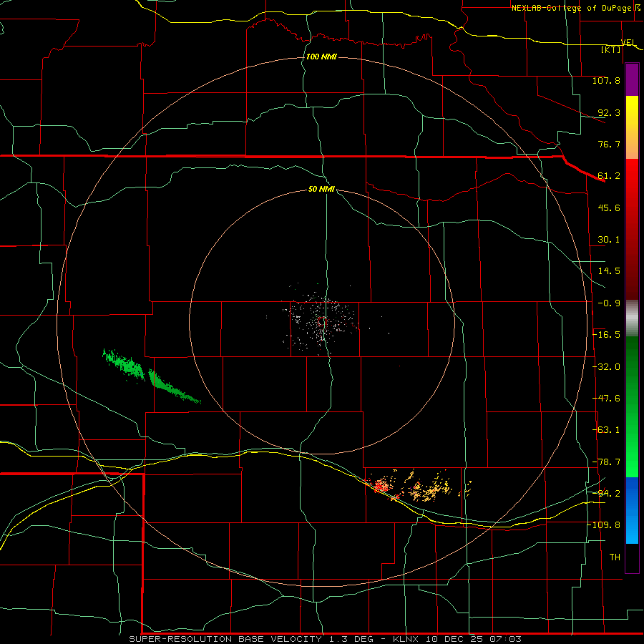This screenshot has height=644, width=644.
Task: Select the 92.3 velocity scale value
Action: click(609, 112)
